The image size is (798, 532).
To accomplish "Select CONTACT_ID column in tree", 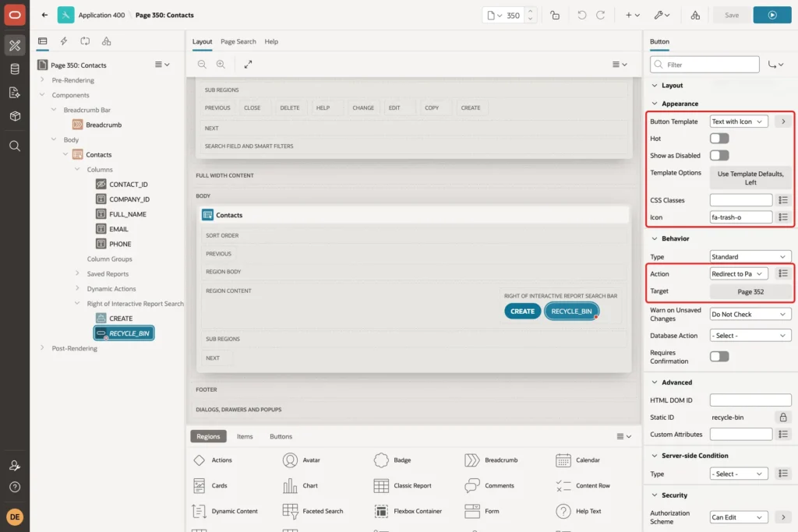I will click(x=122, y=185).
